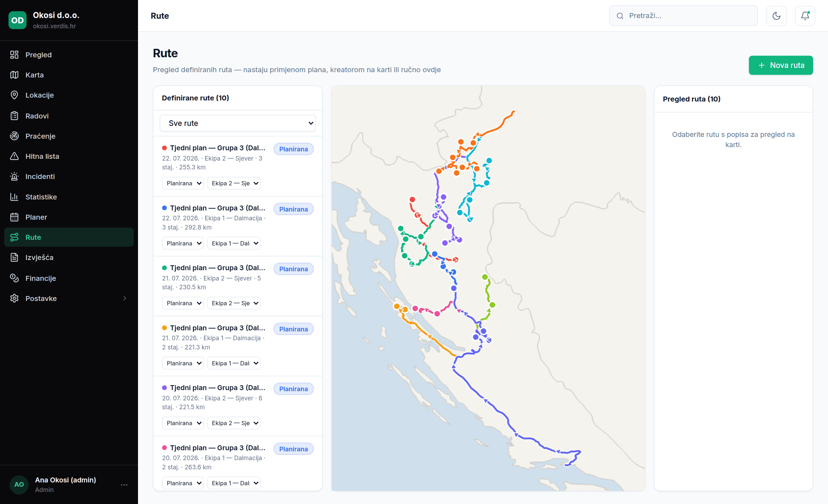Open status dropdown for 292.8 km route
This screenshot has height=504, width=828.
tap(183, 243)
